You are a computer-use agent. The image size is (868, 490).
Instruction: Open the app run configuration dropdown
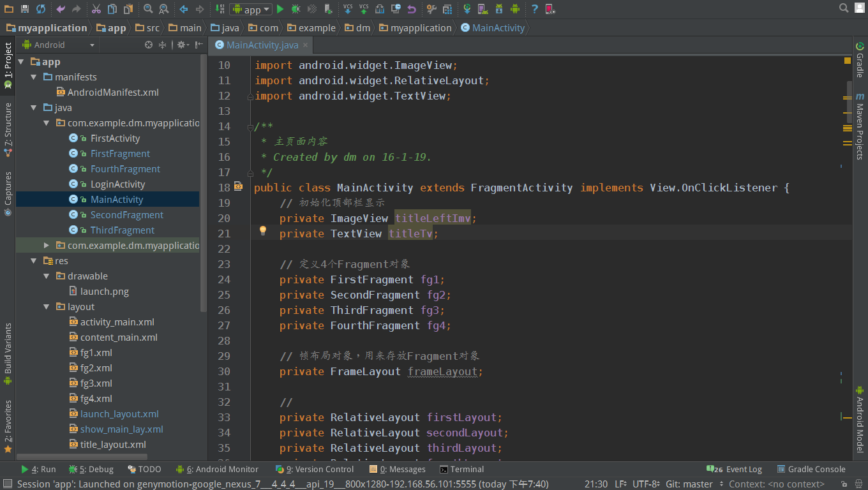251,9
